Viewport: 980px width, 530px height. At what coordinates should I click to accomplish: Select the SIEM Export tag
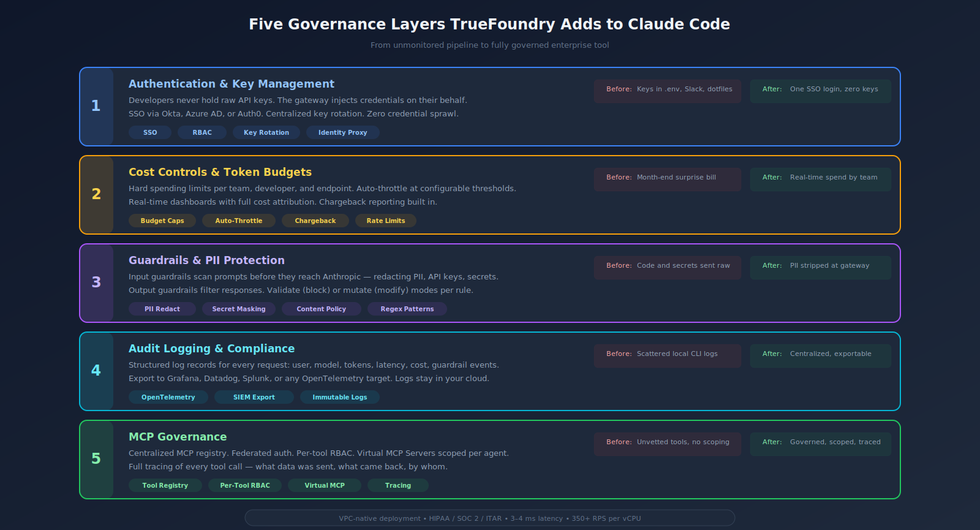254,397
